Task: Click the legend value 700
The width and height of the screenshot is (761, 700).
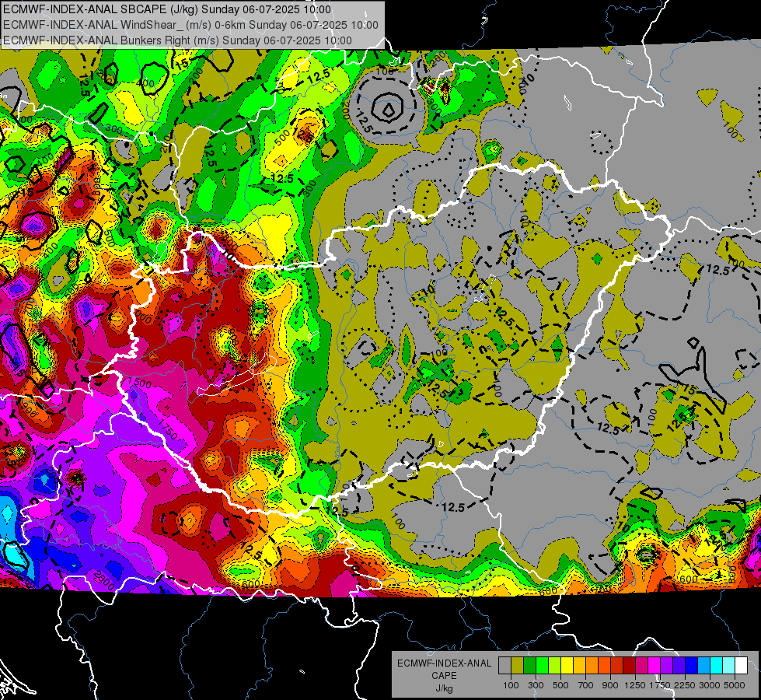Action: [586, 685]
